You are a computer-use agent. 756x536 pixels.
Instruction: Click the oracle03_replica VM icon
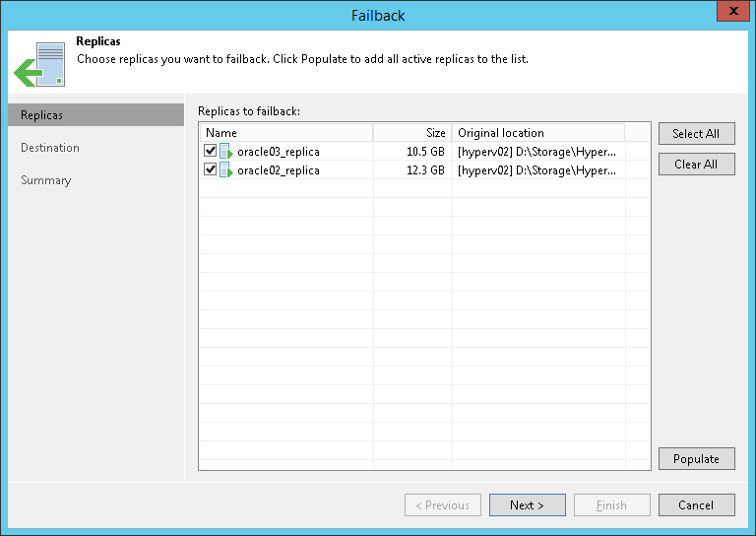tap(226, 152)
